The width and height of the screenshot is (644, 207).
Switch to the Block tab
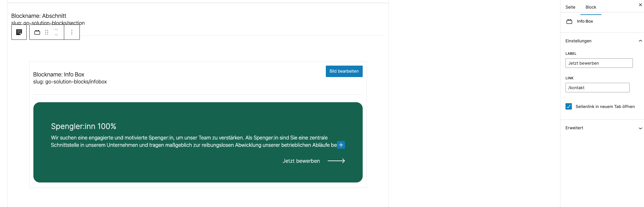pyautogui.click(x=591, y=7)
